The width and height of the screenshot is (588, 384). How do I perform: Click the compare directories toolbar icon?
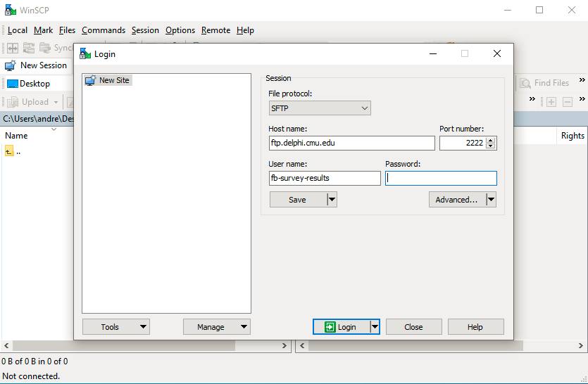(13, 48)
